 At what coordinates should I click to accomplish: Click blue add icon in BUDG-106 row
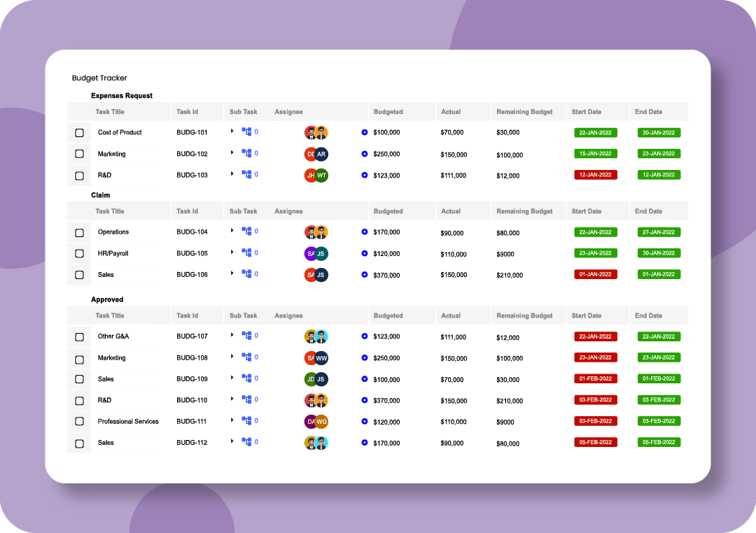[365, 274]
